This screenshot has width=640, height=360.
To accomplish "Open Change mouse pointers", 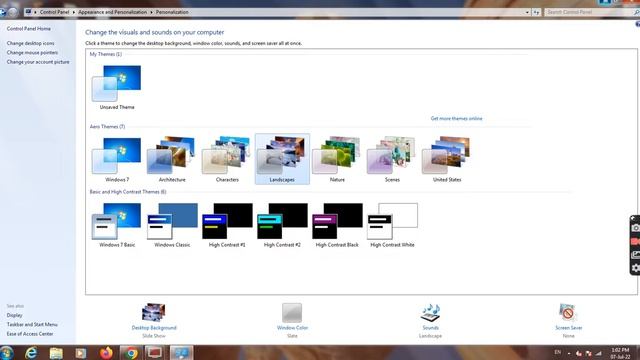I will [32, 53].
